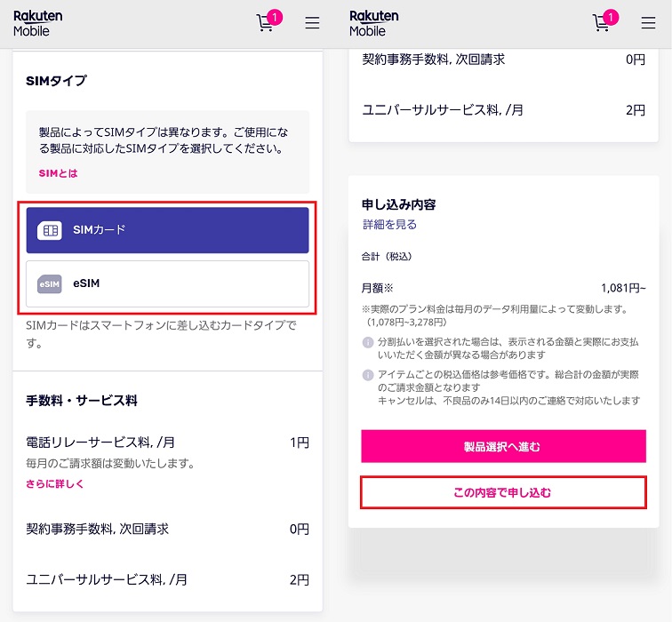Click the 電話リレーサービス料 fee row

coord(167,443)
